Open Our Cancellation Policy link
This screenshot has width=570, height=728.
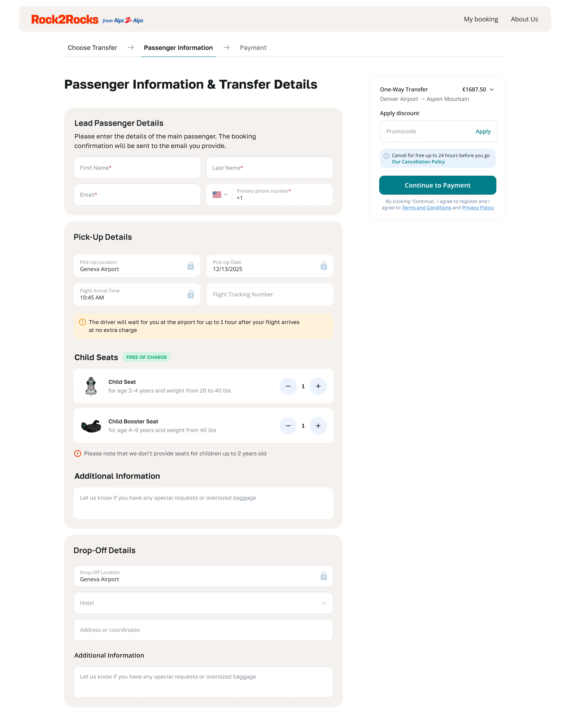(x=418, y=162)
